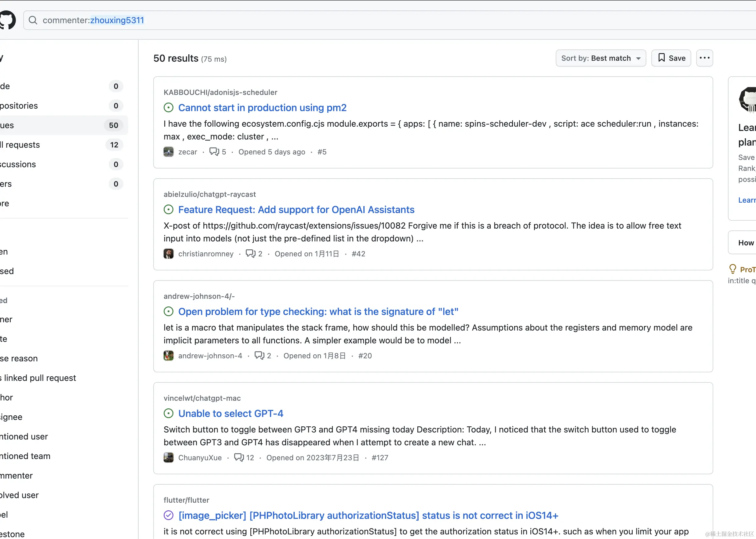This screenshot has height=539, width=756.
Task: Click open-issue icon beside Feature Request
Action: point(169,209)
